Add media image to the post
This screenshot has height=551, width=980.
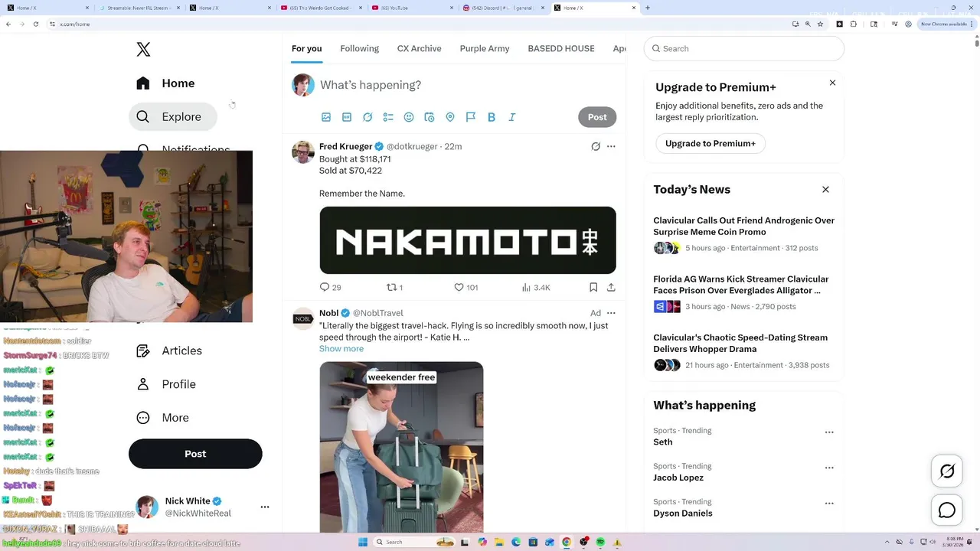click(326, 117)
